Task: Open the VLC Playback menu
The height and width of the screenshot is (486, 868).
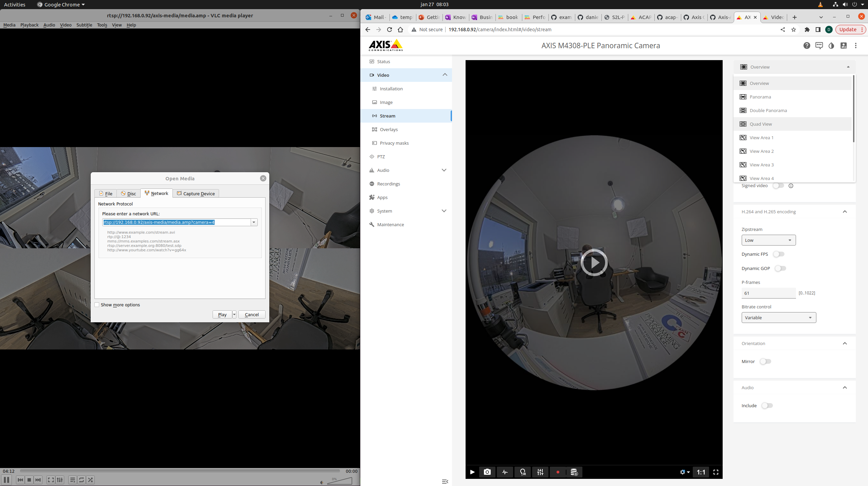Action: [29, 25]
